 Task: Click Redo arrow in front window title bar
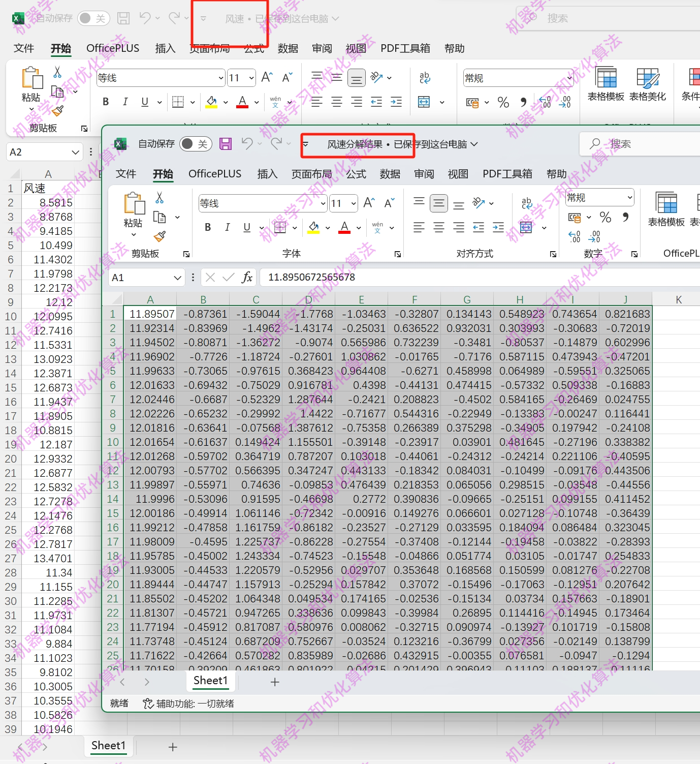point(276,144)
